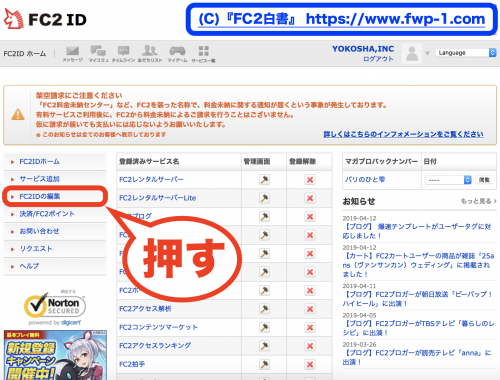Click もっと見る next to お知らせ
The width and height of the screenshot is (500, 380).
479,201
